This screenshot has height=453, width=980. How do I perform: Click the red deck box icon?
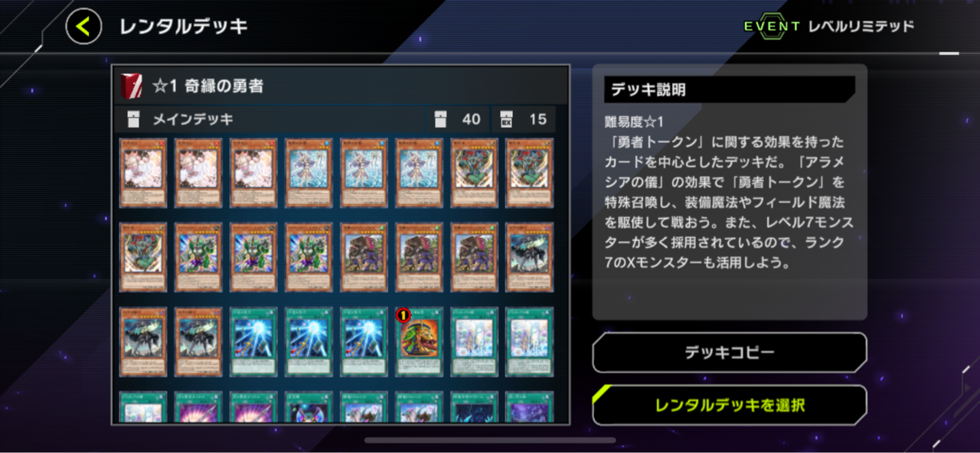pos(132,86)
